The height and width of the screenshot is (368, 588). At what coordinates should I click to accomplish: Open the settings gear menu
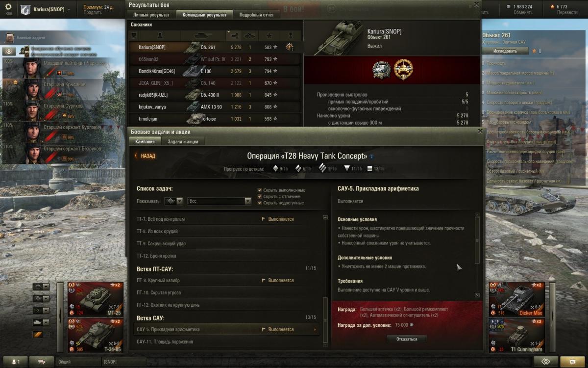[x=8, y=7]
